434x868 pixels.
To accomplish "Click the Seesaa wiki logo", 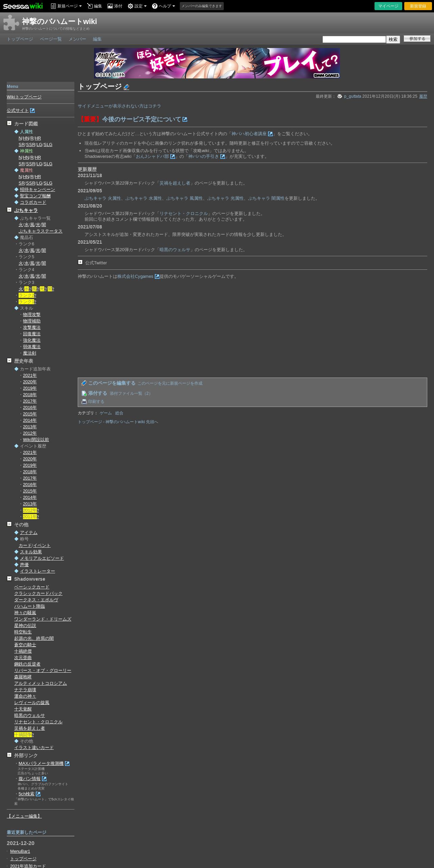I will [23, 6].
